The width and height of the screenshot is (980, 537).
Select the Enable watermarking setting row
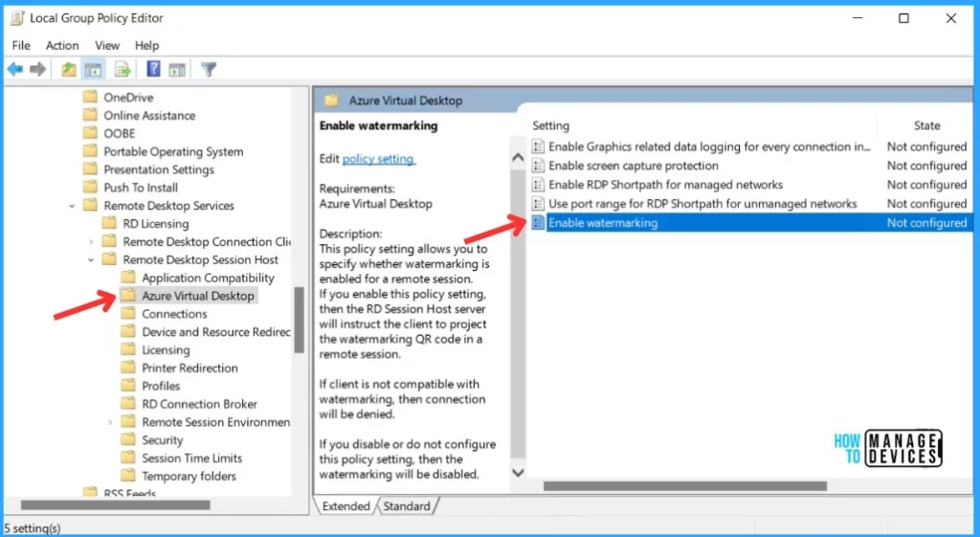(x=752, y=222)
